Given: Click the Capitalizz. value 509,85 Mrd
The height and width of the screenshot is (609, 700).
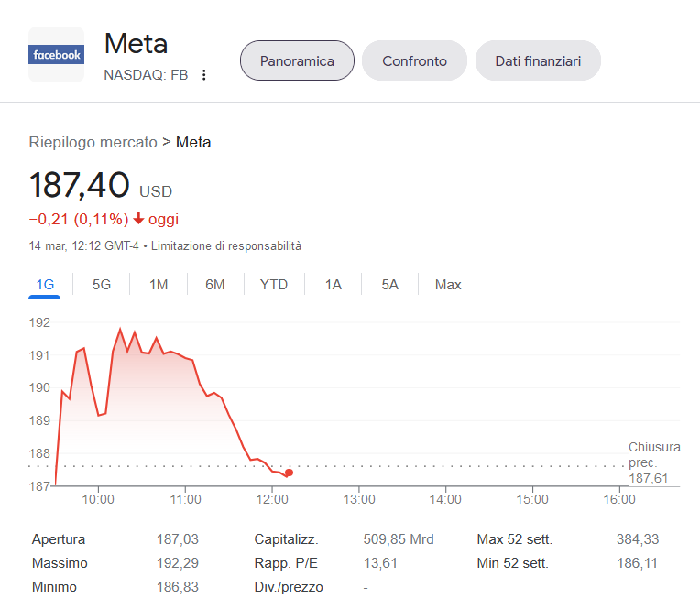Looking at the screenshot, I should (399, 539).
